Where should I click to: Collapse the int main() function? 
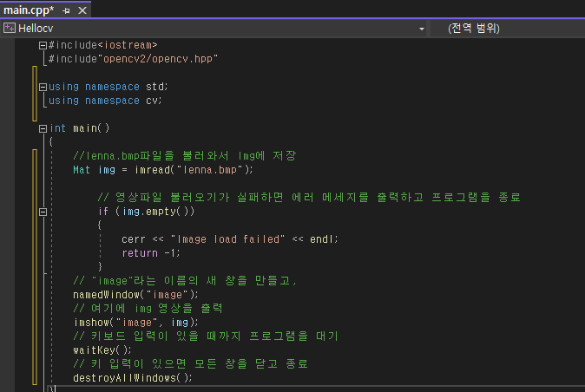click(43, 128)
